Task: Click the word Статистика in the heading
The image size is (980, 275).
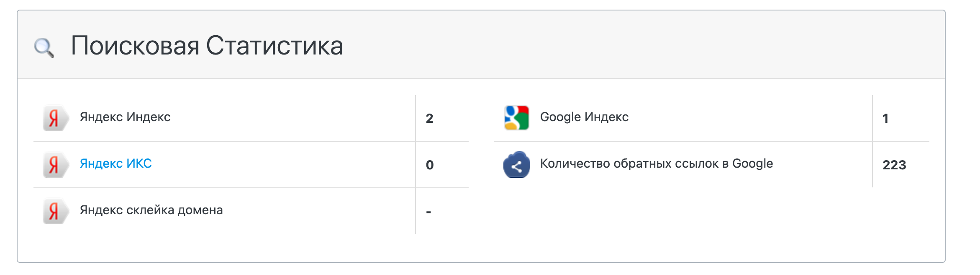Action: (275, 46)
